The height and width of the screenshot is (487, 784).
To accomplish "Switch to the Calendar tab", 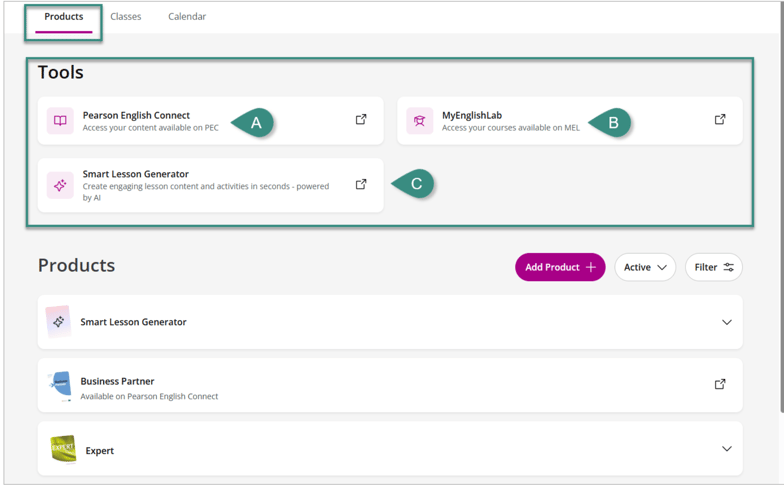I will pyautogui.click(x=187, y=17).
